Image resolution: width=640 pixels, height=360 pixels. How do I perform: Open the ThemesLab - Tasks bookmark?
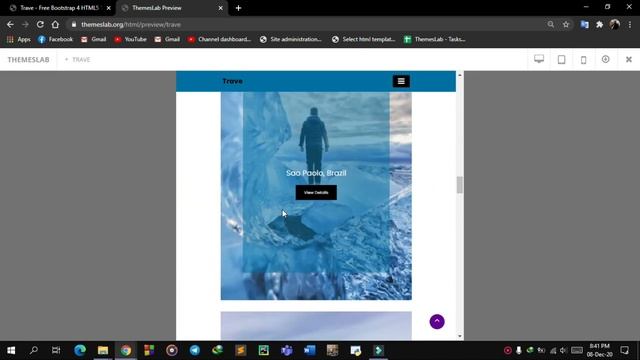point(434,39)
